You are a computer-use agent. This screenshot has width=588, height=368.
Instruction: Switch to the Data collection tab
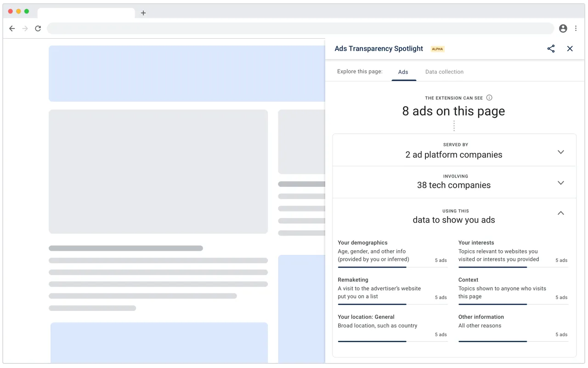(x=444, y=72)
